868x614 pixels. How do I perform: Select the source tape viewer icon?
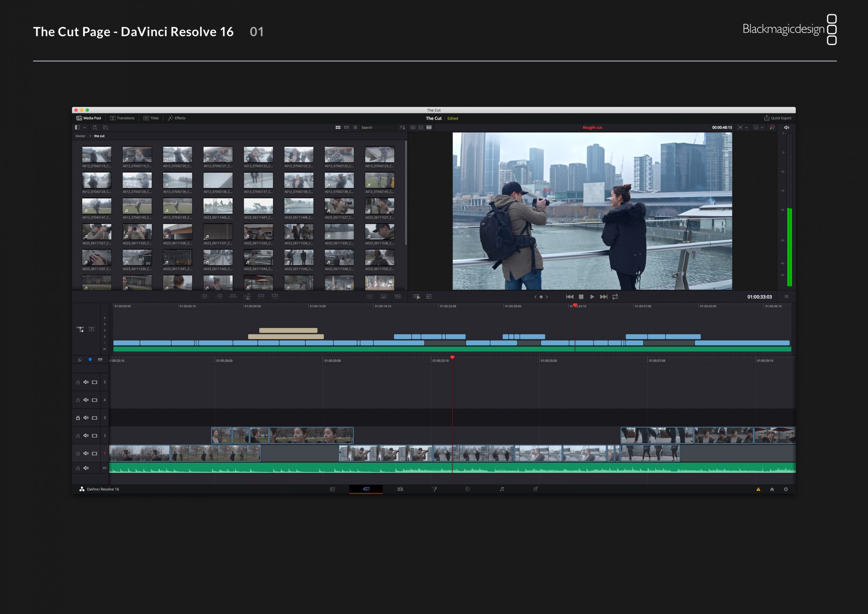pyautogui.click(x=421, y=128)
